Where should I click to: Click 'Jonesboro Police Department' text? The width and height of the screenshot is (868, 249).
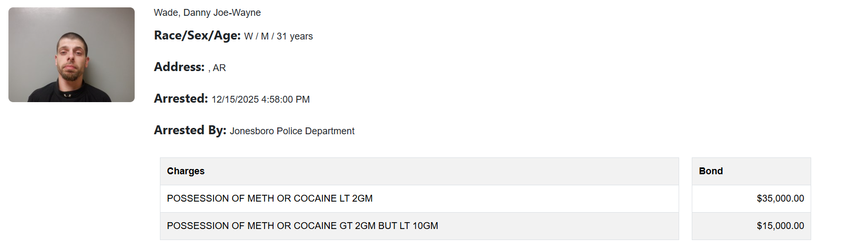coord(292,131)
